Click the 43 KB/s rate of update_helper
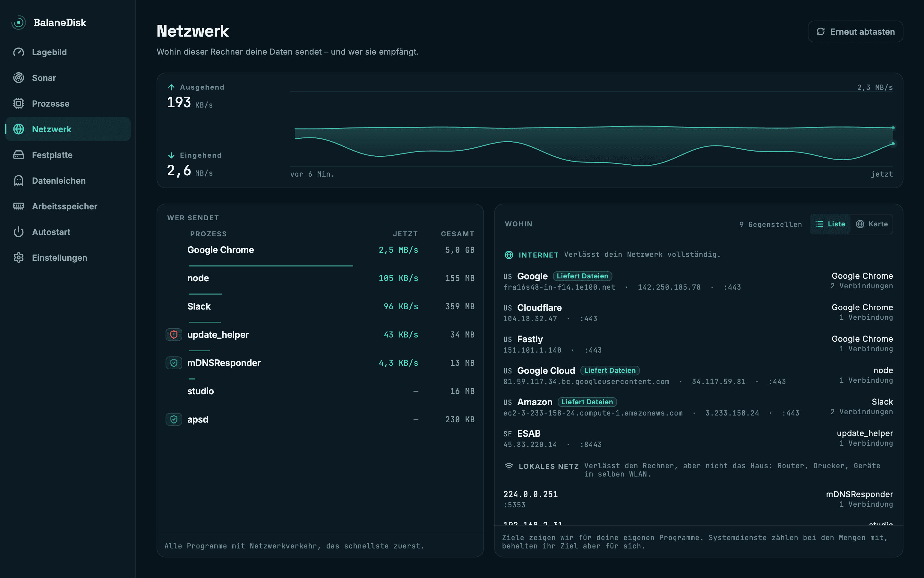Viewport: 924px width, 578px height. (401, 335)
